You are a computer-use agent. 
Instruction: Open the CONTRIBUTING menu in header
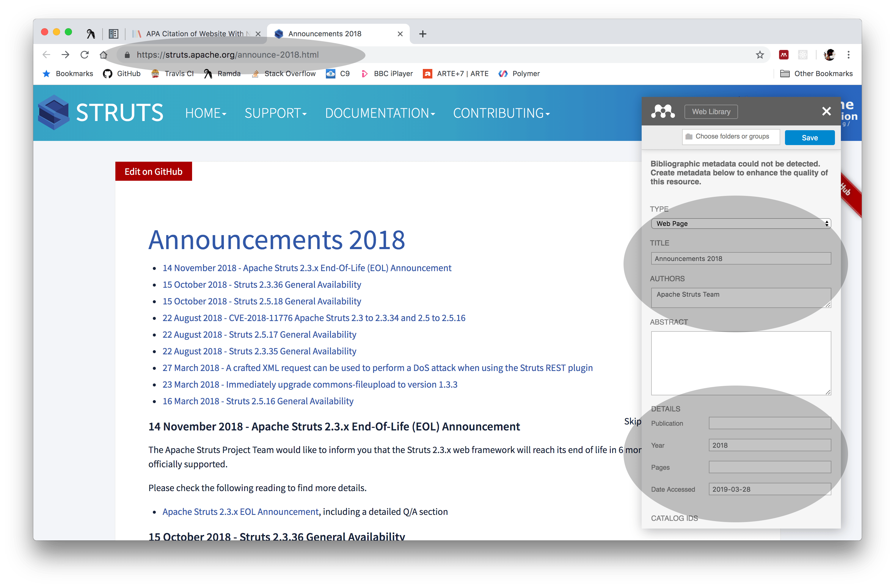pyautogui.click(x=501, y=113)
